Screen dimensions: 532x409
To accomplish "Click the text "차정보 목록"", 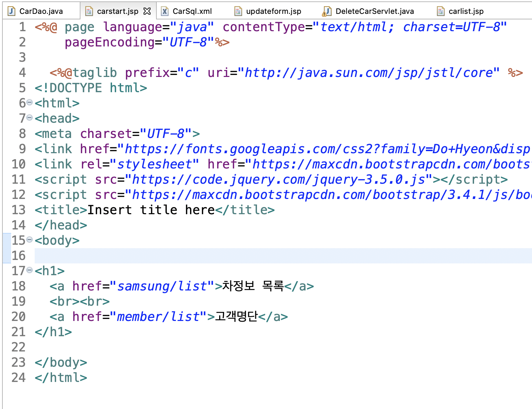I will (253, 286).
